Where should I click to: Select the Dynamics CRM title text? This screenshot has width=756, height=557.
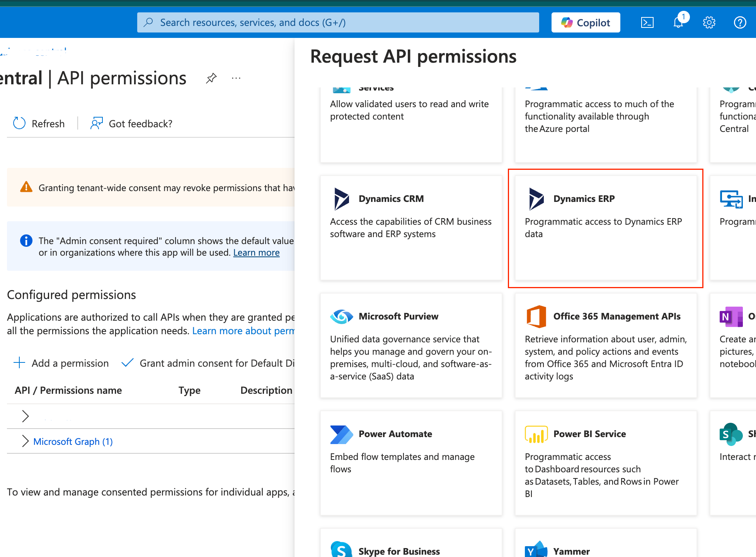click(391, 199)
